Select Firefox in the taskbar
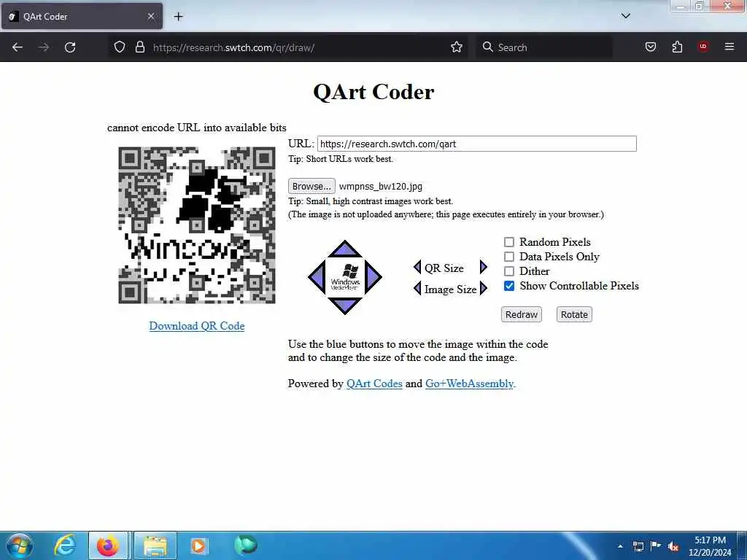 [108, 545]
